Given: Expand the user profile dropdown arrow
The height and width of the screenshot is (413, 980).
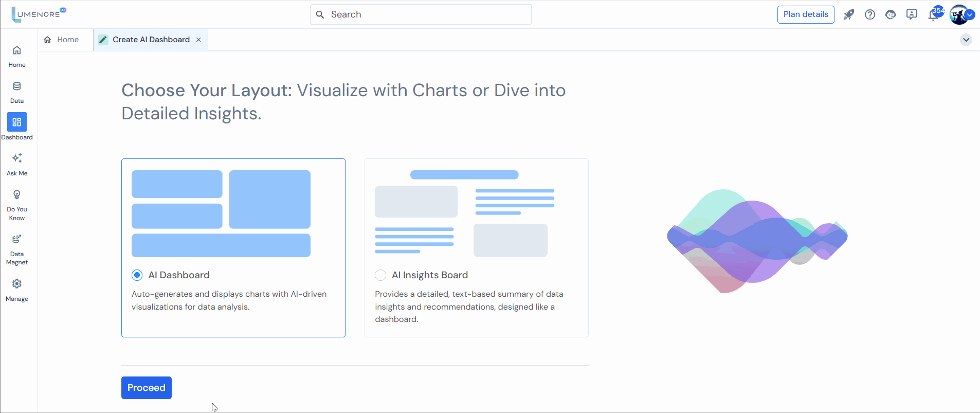Looking at the screenshot, I should [x=970, y=15].
